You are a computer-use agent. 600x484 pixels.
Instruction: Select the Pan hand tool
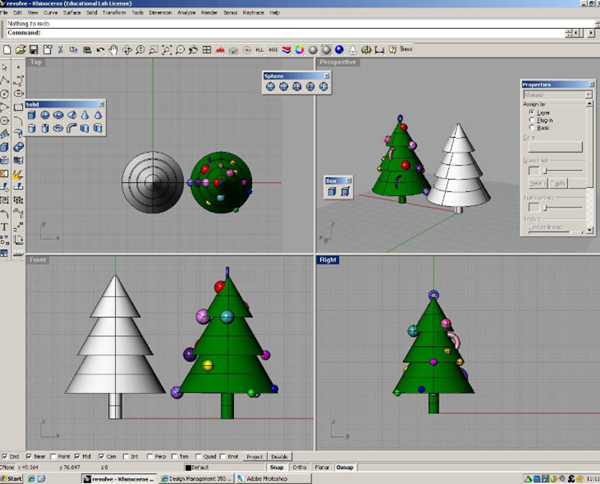113,49
